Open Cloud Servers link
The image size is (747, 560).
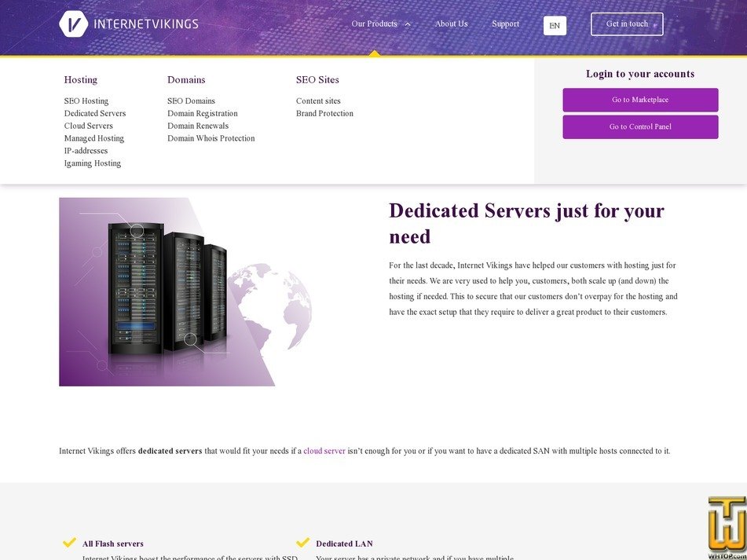tap(88, 126)
